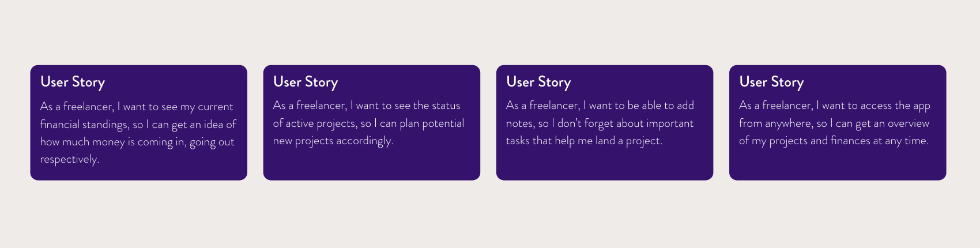Select the add notes user story card
The height and width of the screenshot is (248, 980).
[x=605, y=123]
